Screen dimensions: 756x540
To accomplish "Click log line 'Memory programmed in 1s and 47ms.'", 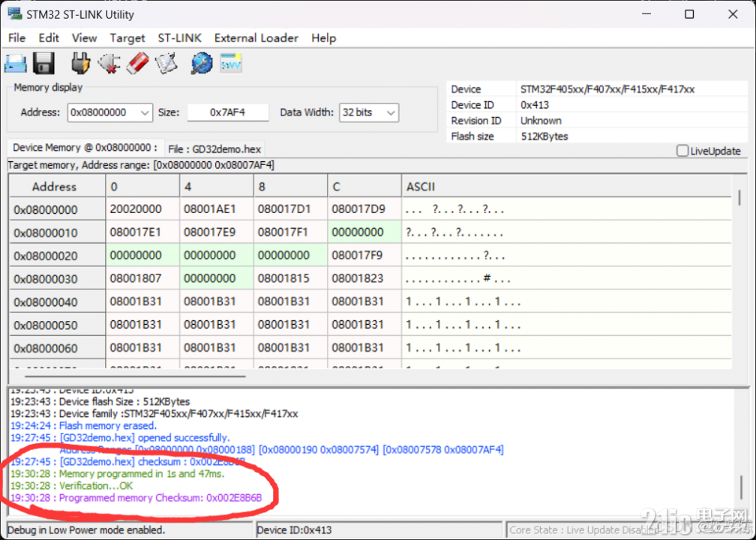I will tap(118, 473).
